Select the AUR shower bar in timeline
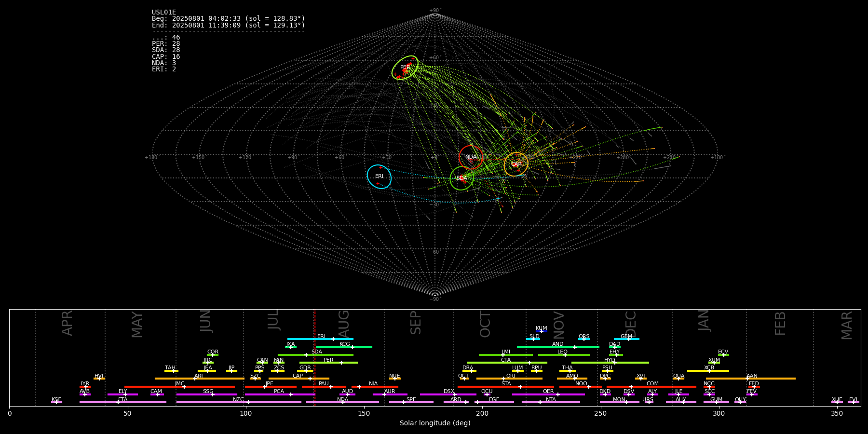 coord(390,394)
